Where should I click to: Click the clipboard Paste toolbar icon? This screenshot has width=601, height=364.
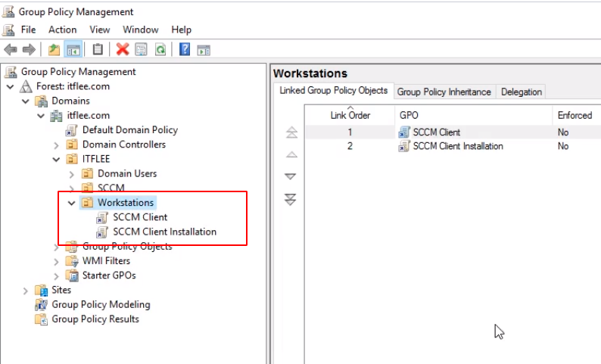(x=98, y=49)
